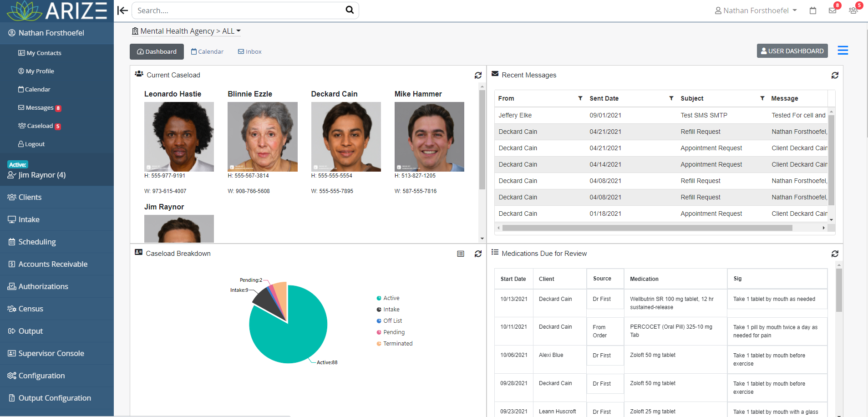Click the search magnifier icon
The image size is (868, 417).
coord(349,10)
